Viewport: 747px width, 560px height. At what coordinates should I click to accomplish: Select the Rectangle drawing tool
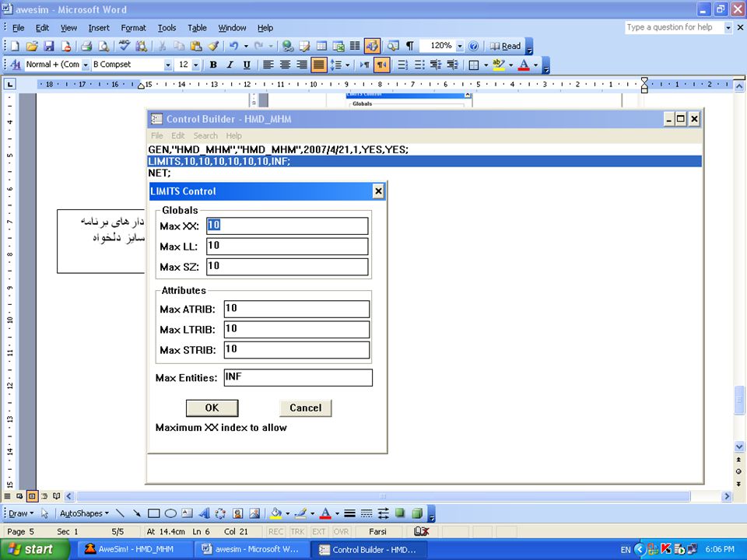[153, 513]
